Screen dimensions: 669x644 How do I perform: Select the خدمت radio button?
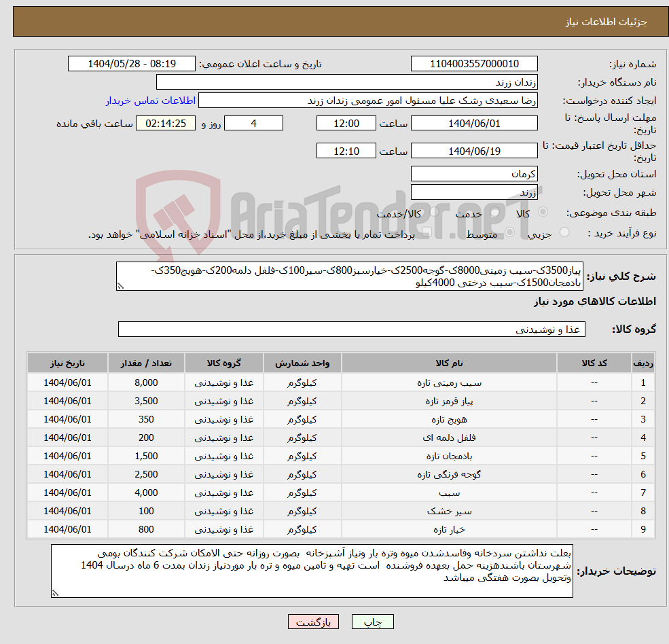495,211
